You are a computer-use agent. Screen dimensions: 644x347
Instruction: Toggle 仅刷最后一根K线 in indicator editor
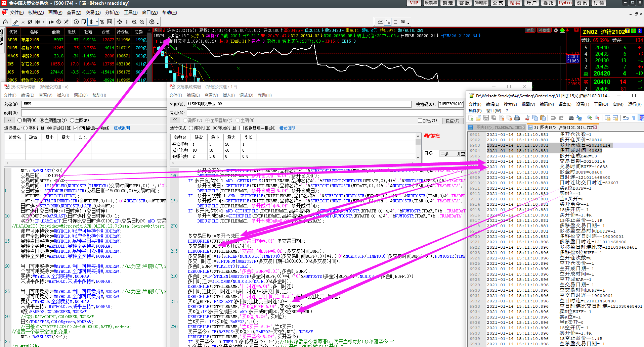tap(91, 128)
